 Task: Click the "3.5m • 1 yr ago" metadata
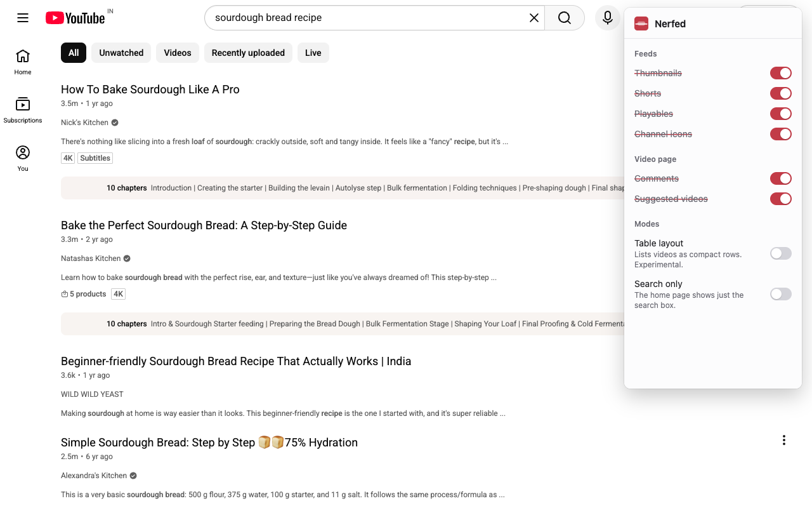coord(87,104)
